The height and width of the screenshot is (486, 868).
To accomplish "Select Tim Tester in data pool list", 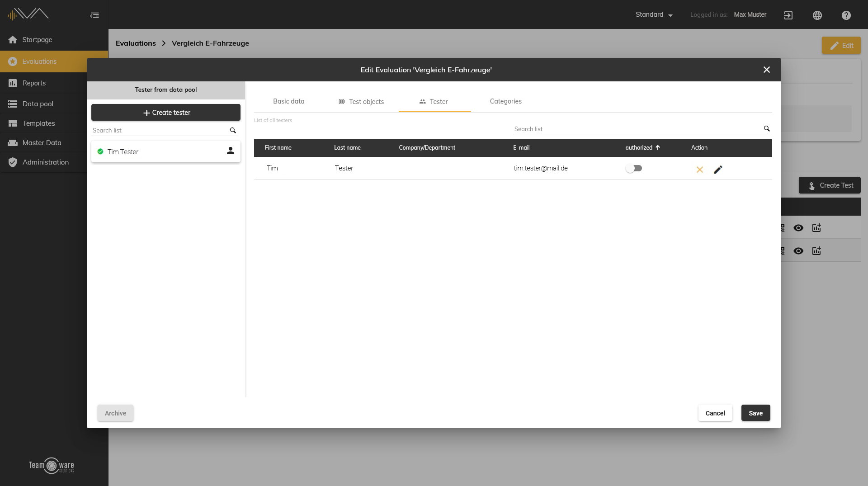I will (x=166, y=151).
